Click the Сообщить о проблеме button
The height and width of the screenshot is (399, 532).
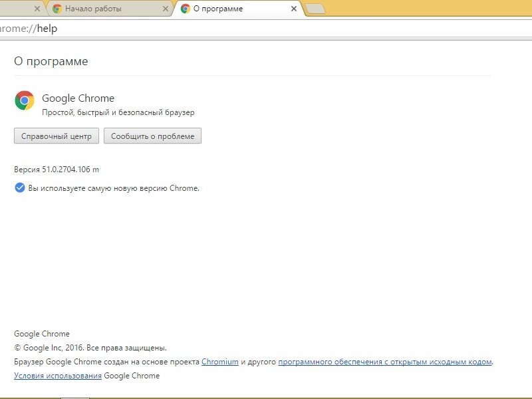[x=152, y=136]
